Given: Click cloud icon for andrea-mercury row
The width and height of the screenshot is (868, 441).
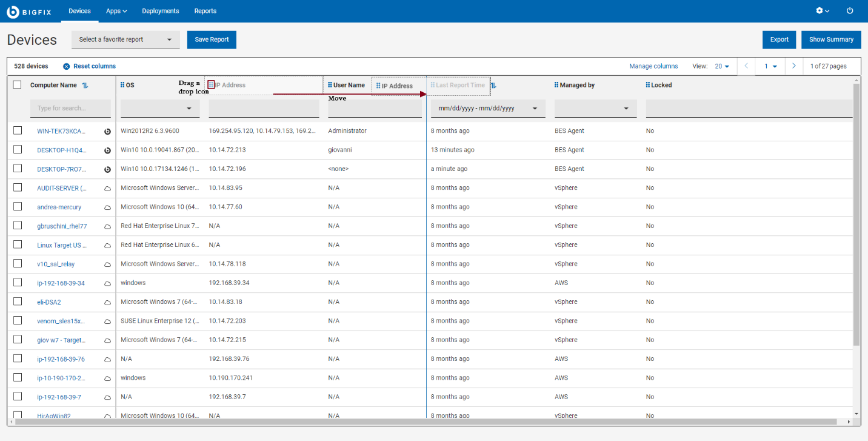Looking at the screenshot, I should pos(108,207).
